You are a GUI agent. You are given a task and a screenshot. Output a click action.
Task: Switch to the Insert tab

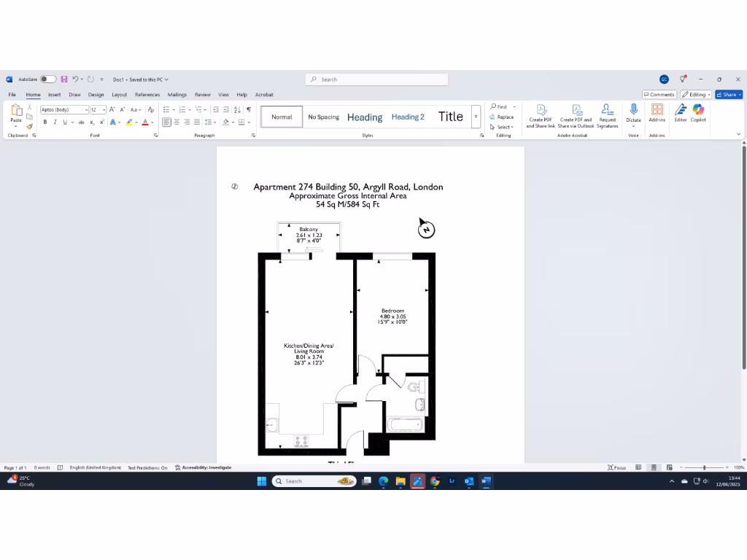pyautogui.click(x=55, y=95)
